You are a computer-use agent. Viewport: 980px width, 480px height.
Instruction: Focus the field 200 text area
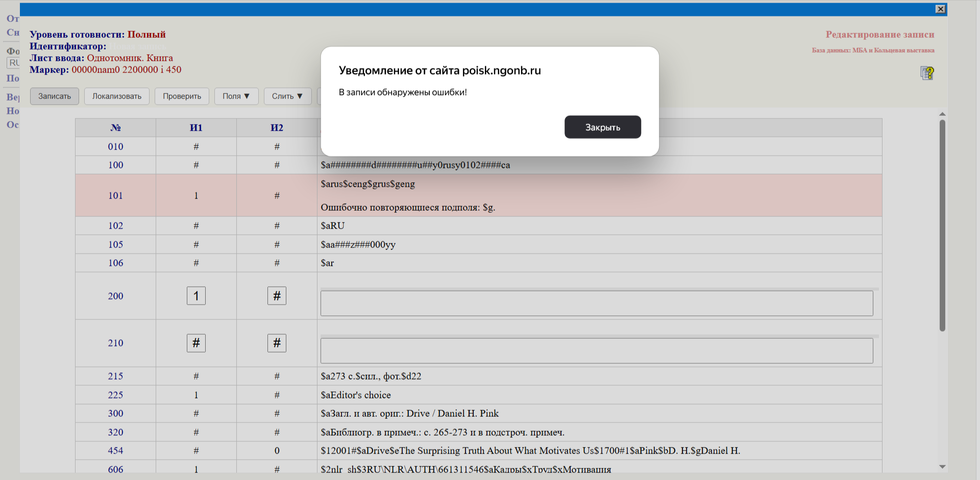click(596, 304)
